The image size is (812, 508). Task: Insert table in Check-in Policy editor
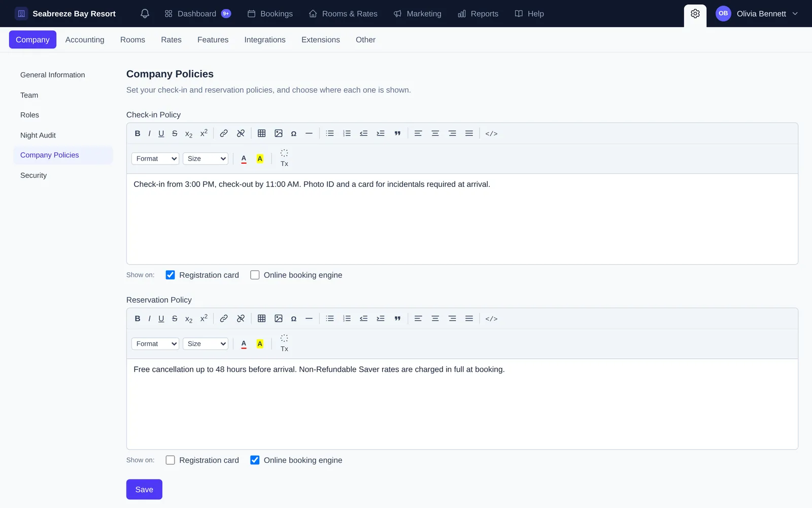[x=262, y=134]
